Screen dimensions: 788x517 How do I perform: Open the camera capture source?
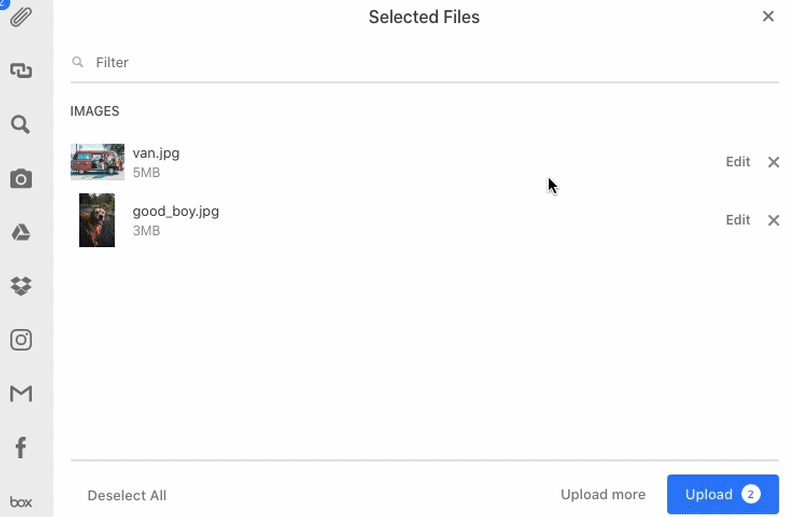21,178
